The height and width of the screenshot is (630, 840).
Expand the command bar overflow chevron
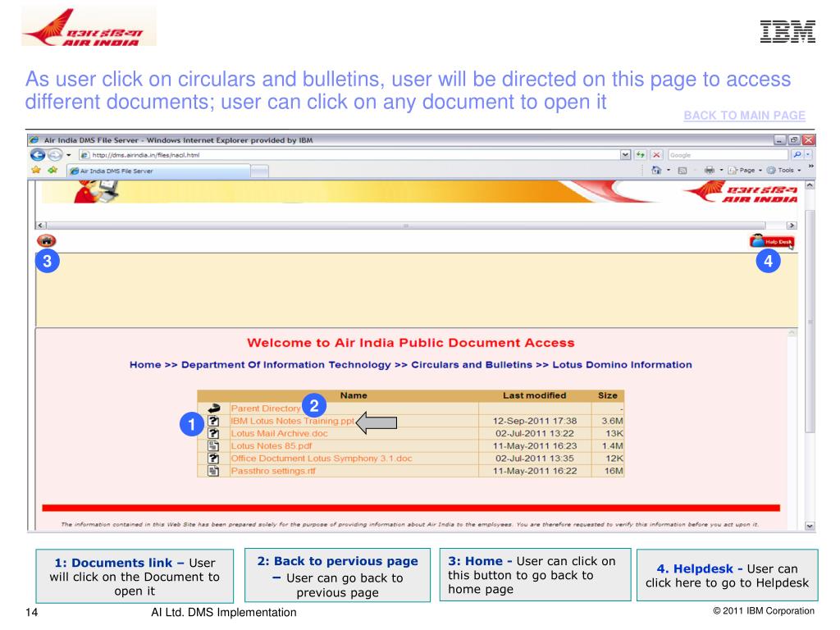pos(810,167)
